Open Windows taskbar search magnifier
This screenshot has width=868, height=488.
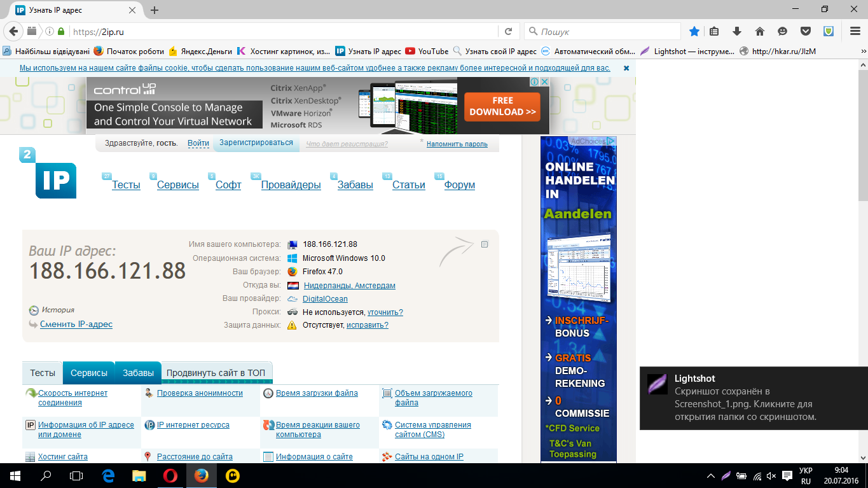46,475
